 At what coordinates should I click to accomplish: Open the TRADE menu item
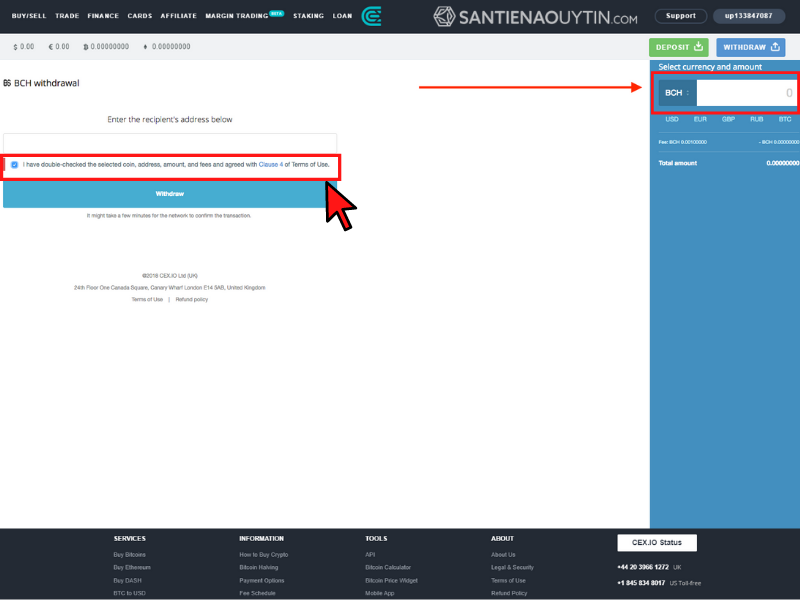point(67,16)
